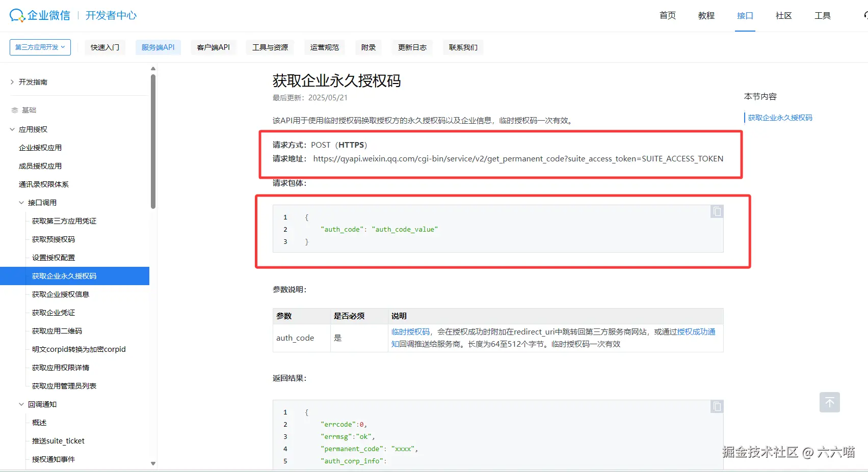
Task: Open 明文corpid转换为加密corpid in sidebar
Action: pos(79,349)
